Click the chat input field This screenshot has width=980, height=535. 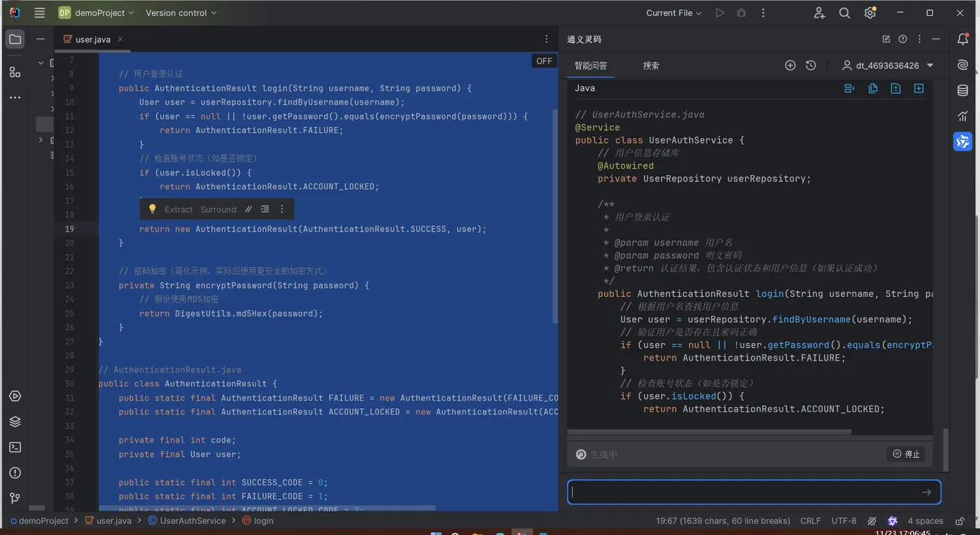click(x=754, y=492)
